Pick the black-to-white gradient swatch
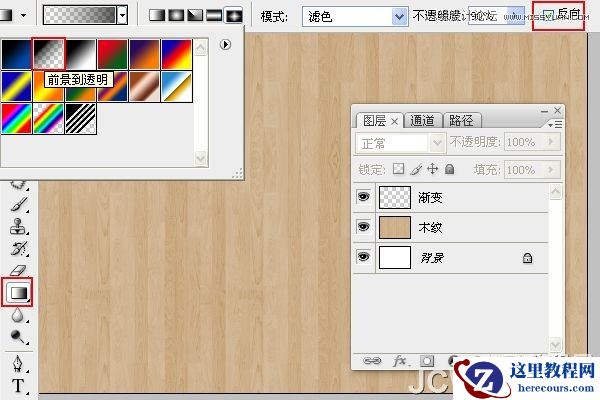 80,54
